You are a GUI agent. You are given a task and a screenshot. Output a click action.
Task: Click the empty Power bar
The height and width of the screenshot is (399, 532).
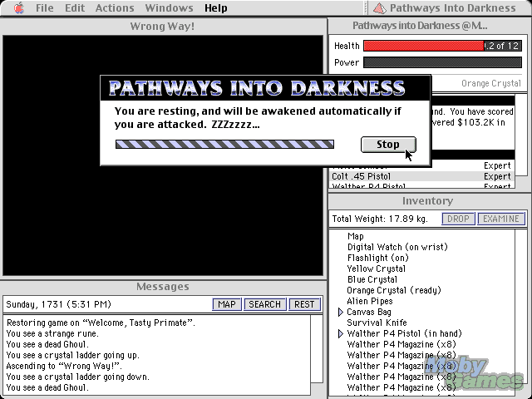point(442,62)
